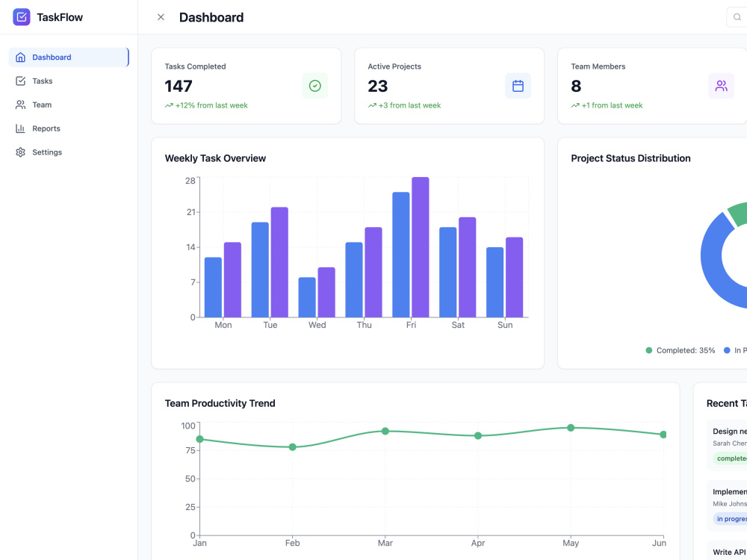
Task: Click the blue Wed bar in the weekly chart
Action: coord(307,297)
